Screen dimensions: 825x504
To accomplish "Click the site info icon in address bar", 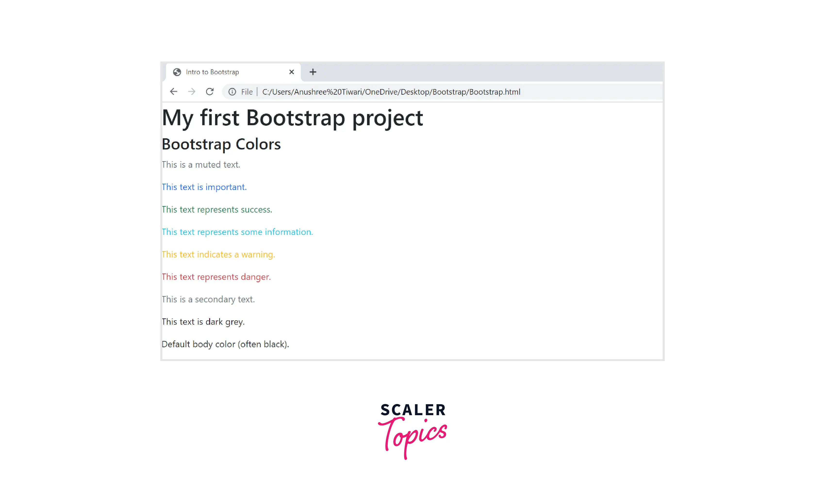I will 232,92.
